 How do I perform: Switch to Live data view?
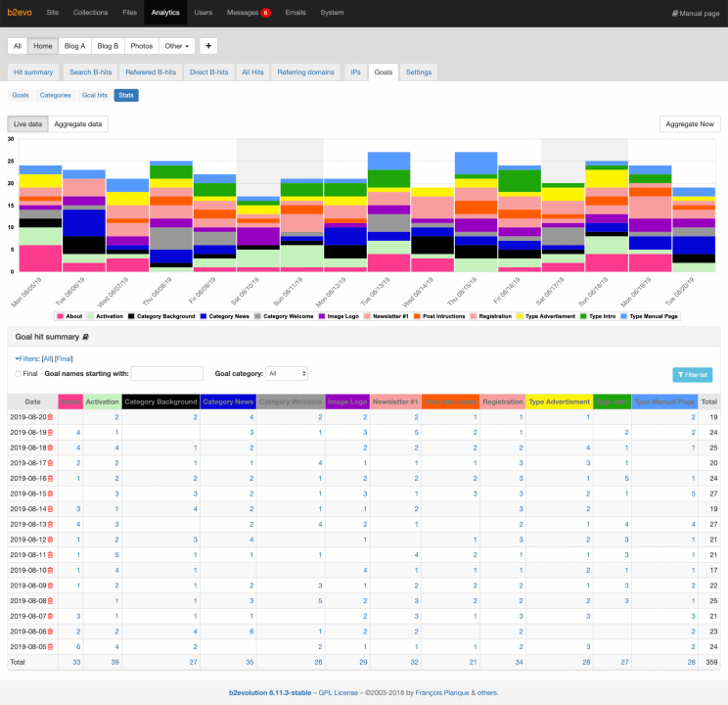tap(27, 124)
